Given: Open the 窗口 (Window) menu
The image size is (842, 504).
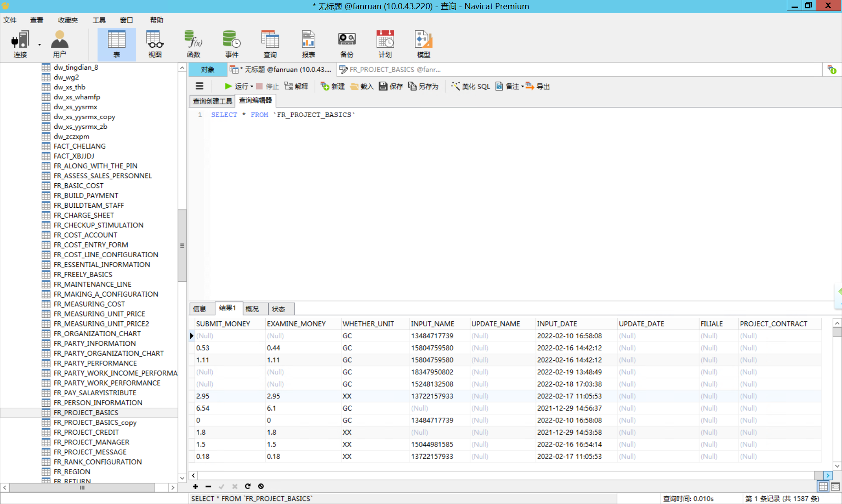Looking at the screenshot, I should click(x=126, y=20).
